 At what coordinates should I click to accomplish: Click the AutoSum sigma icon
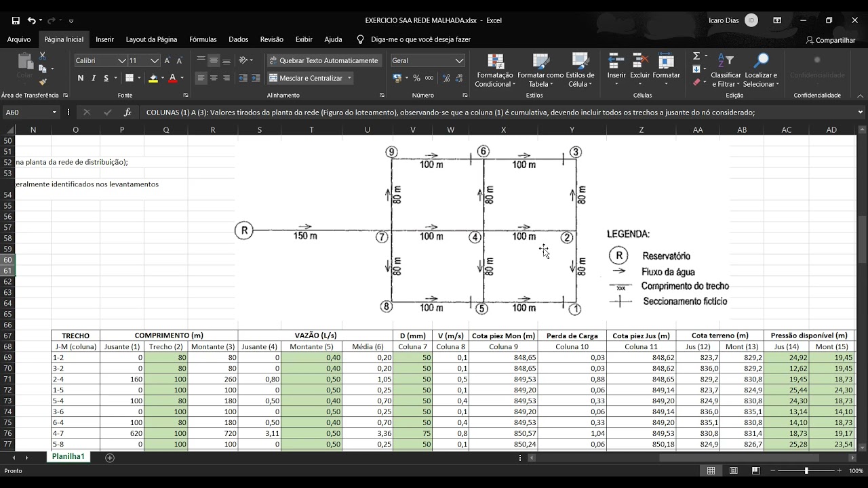[696, 56]
